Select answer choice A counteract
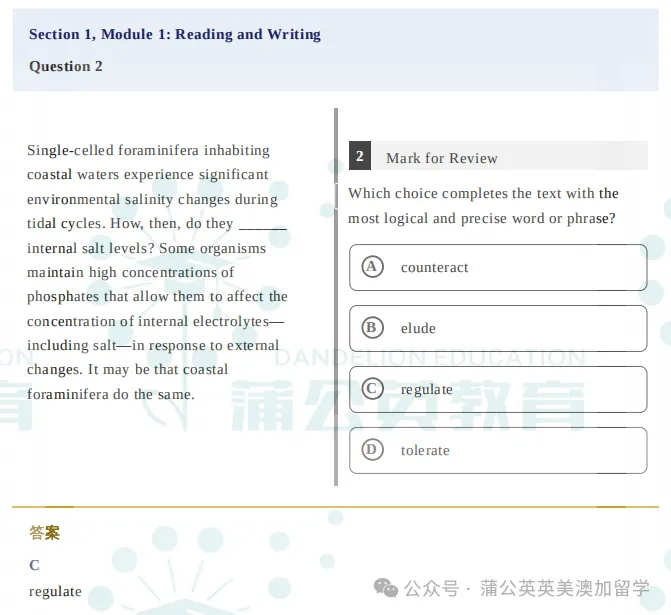Image resolution: width=671 pixels, height=615 pixels. tap(498, 267)
